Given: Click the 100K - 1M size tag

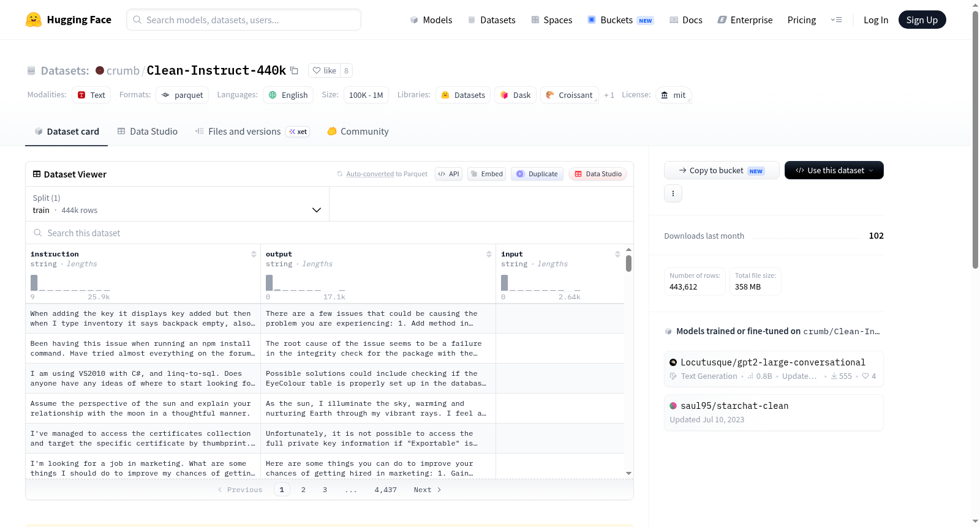Looking at the screenshot, I should (x=366, y=95).
